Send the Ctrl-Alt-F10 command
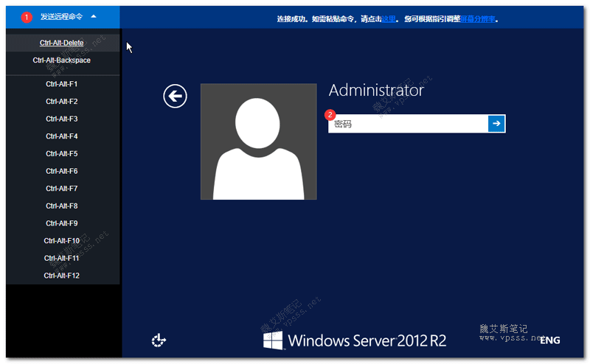The height and width of the screenshot is (364, 590). coord(62,241)
